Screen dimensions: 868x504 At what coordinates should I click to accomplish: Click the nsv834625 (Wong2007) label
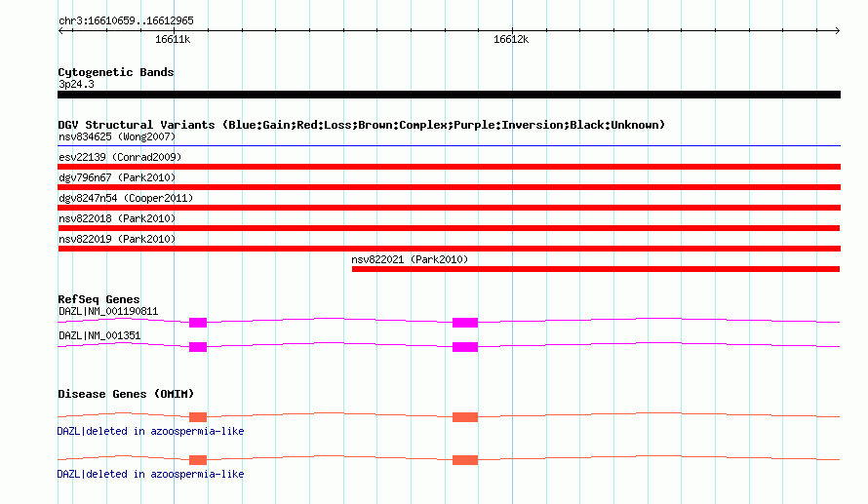pyautogui.click(x=117, y=136)
